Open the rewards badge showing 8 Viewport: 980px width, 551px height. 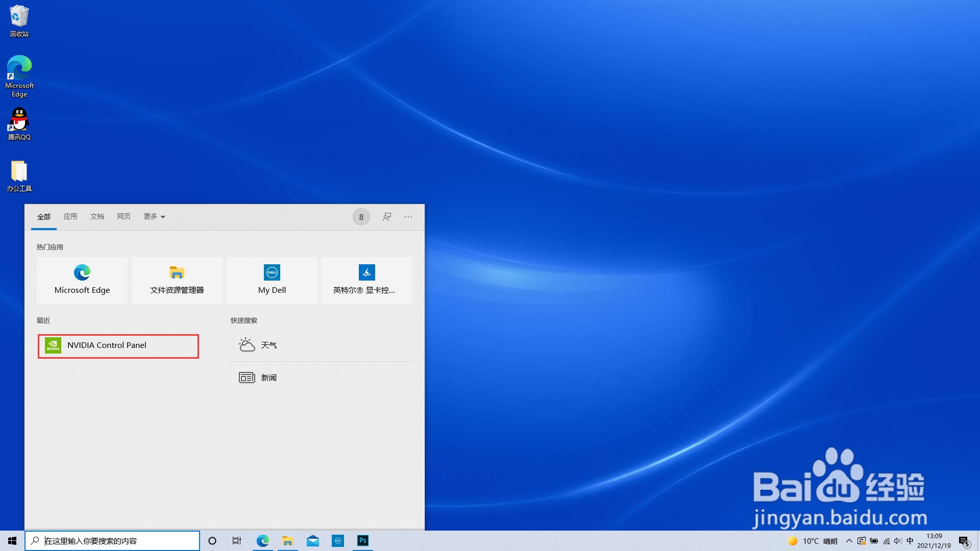coord(361,217)
